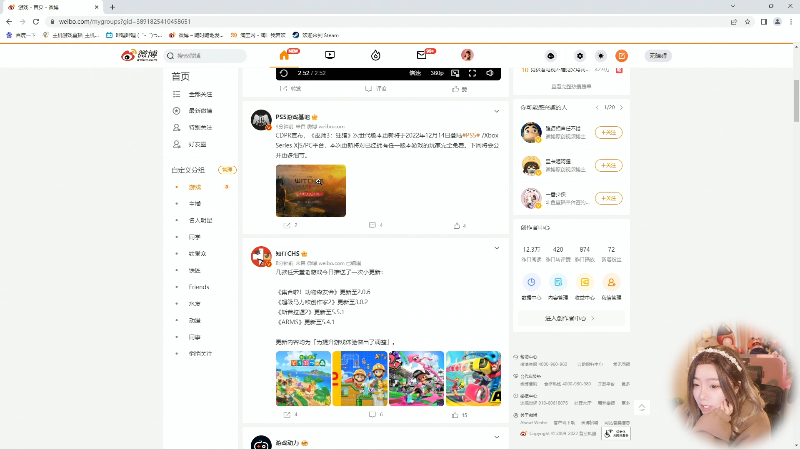Select the first item under 首页 in sidebar
800x450 pixels.
coord(201,94)
